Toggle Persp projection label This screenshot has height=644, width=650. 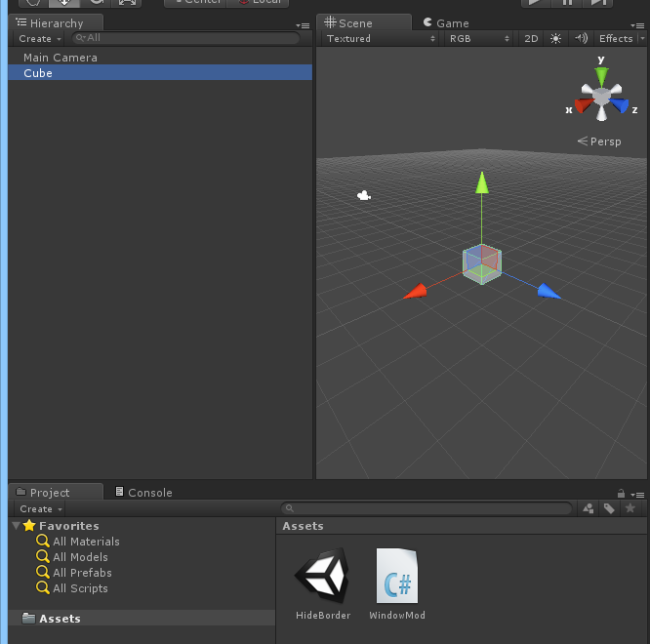(x=599, y=141)
